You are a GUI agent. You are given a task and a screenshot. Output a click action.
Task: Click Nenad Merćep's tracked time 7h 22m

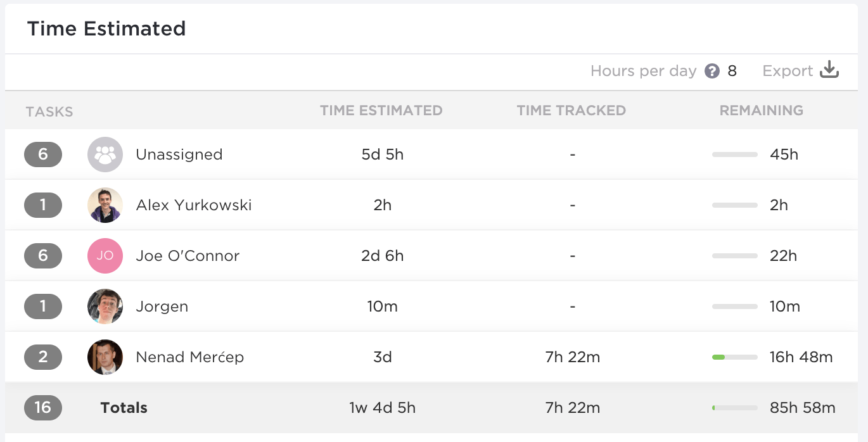point(572,357)
